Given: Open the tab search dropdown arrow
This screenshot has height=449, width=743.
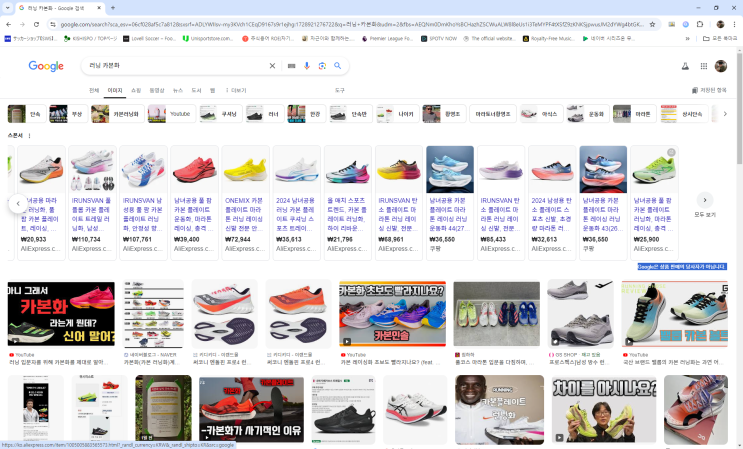Looking at the screenshot, I should [7, 8].
